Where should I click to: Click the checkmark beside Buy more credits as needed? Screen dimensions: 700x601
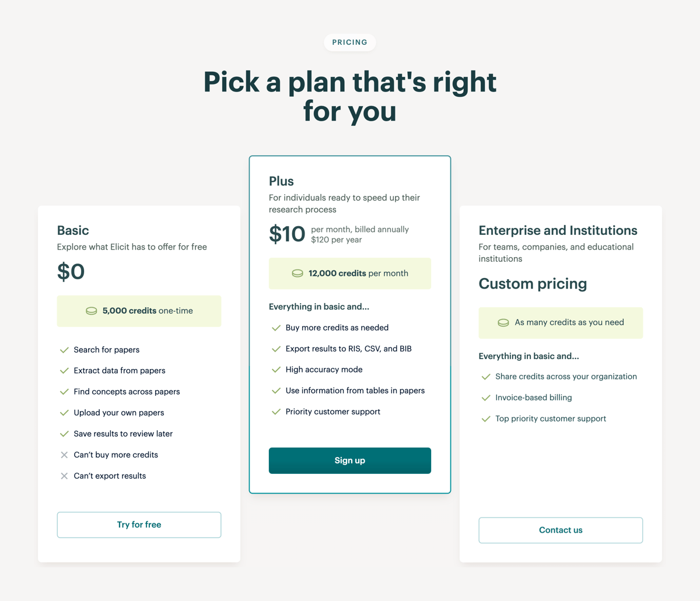275,328
